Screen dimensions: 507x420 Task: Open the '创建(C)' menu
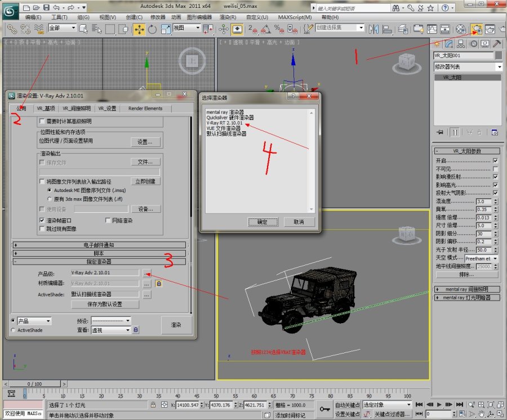(x=134, y=17)
